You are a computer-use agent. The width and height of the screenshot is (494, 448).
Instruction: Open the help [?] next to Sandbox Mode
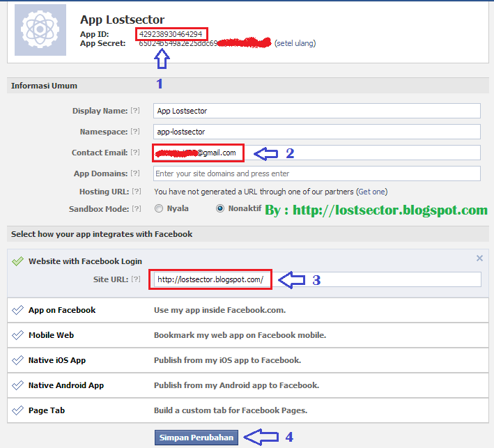[x=137, y=209]
